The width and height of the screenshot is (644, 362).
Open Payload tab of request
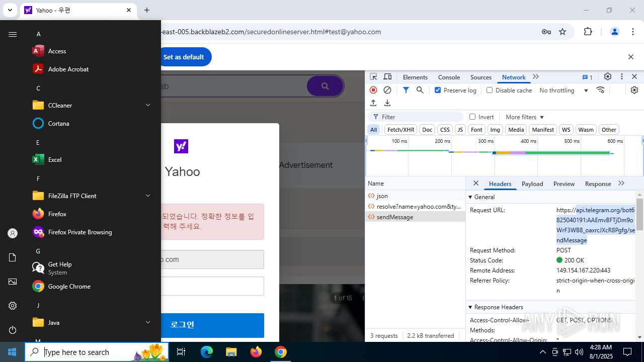click(532, 184)
